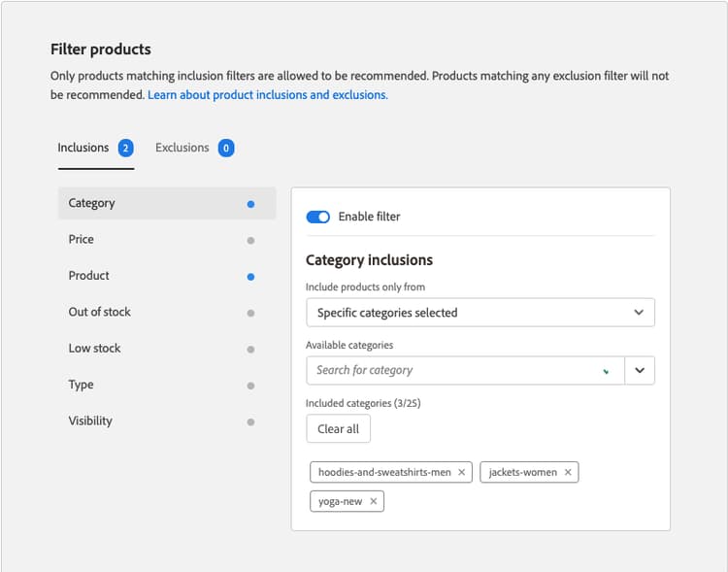Remove the jackets-women category tag

point(568,472)
